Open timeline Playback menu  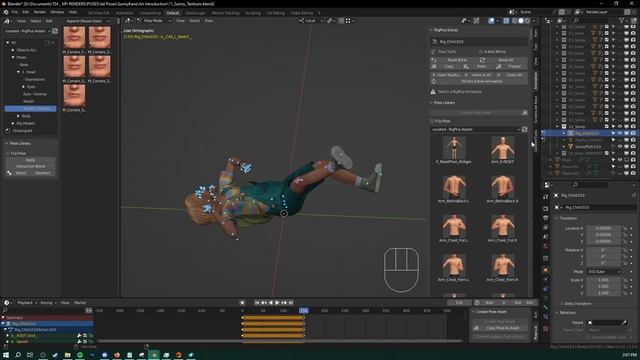[x=26, y=303]
